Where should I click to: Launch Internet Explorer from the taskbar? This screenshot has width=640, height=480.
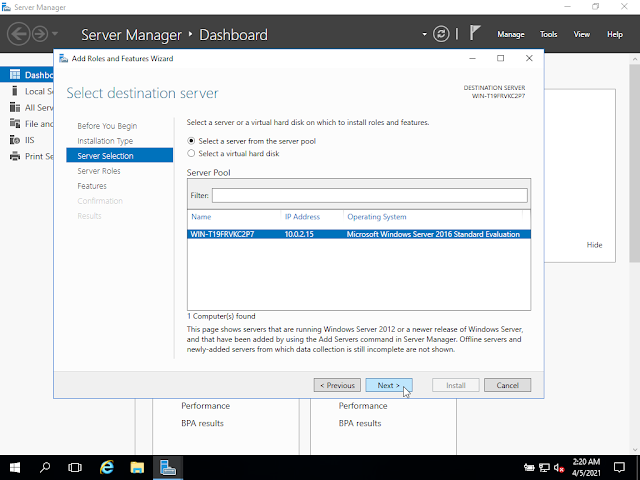pyautogui.click(x=107, y=467)
